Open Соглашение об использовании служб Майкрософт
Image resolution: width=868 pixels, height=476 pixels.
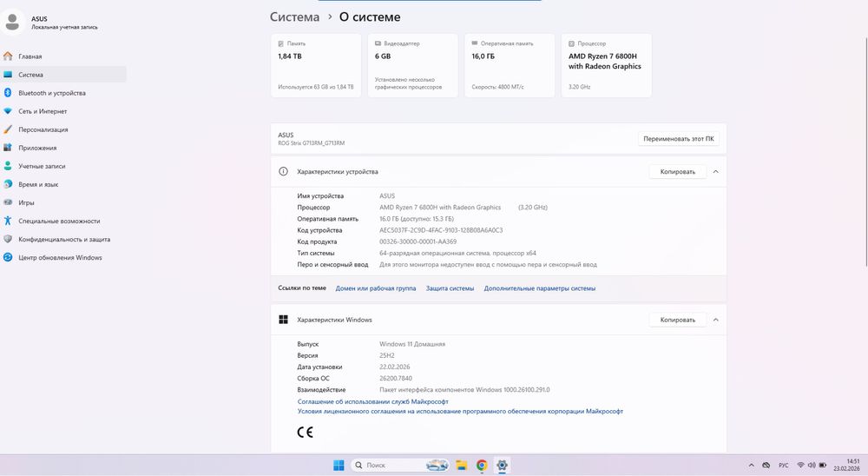click(373, 402)
